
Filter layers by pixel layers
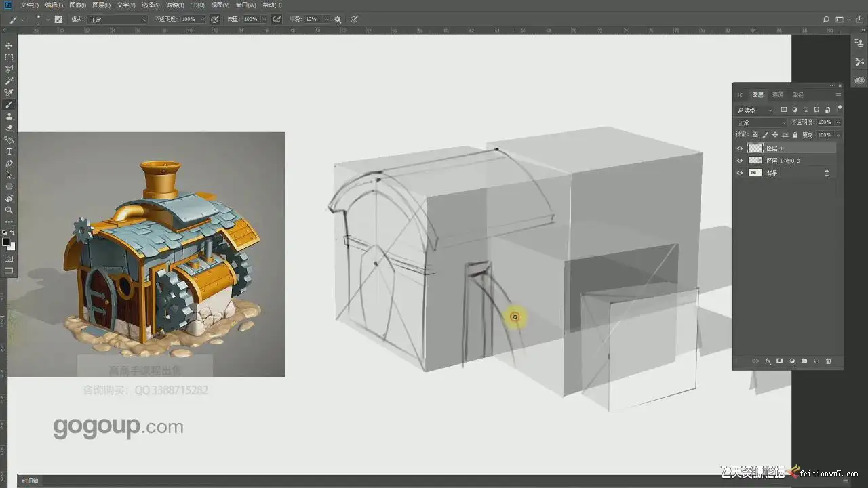[784, 110]
